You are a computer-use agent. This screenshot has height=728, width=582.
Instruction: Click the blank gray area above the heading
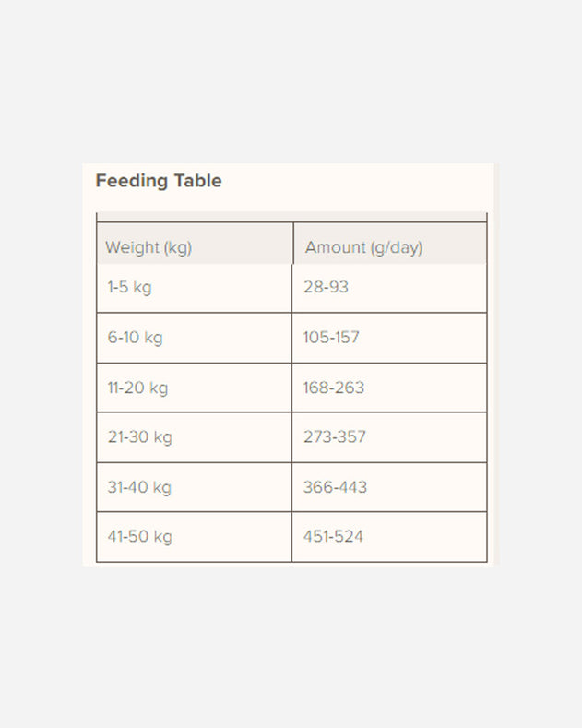tap(291, 83)
